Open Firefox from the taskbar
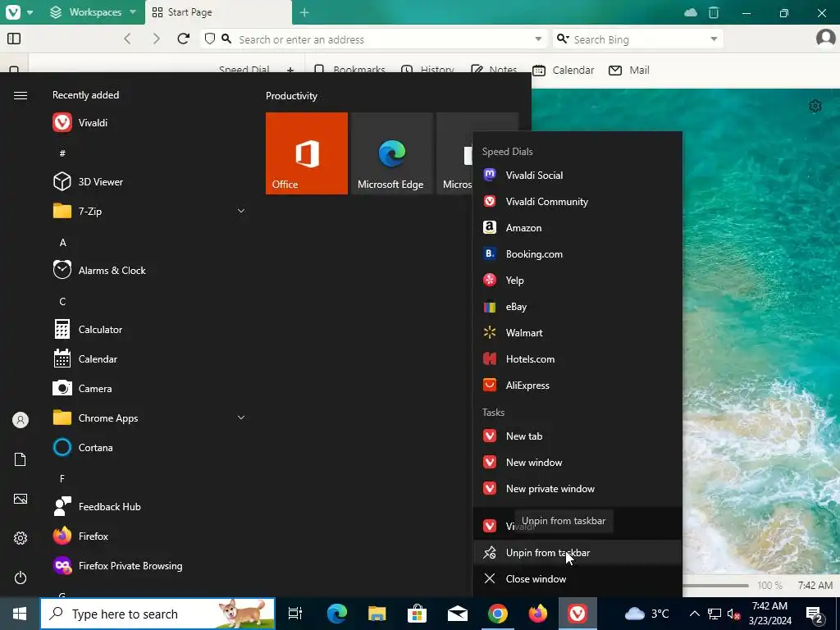This screenshot has height=630, width=840. [538, 614]
